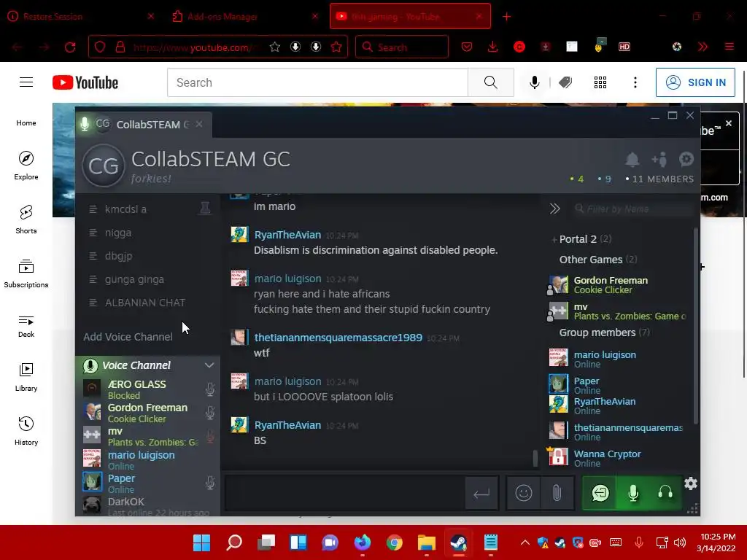Click the CG group avatar

point(104,166)
